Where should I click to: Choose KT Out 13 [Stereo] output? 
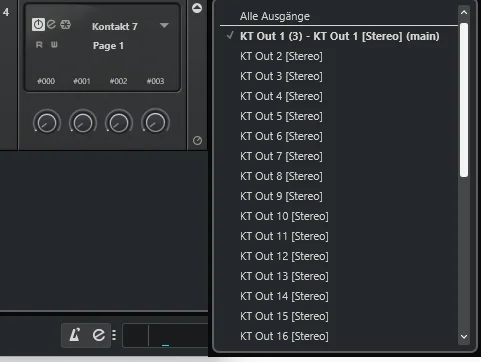point(339,276)
